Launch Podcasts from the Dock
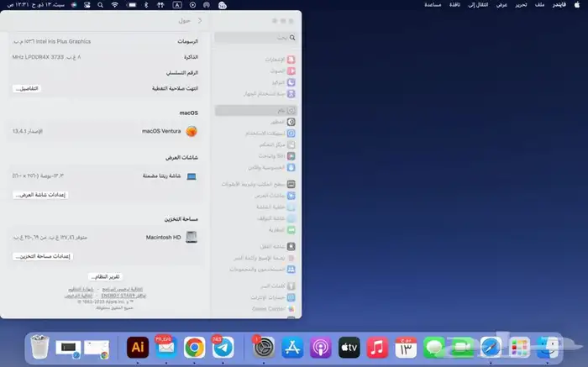This screenshot has height=367, width=588. (321, 347)
